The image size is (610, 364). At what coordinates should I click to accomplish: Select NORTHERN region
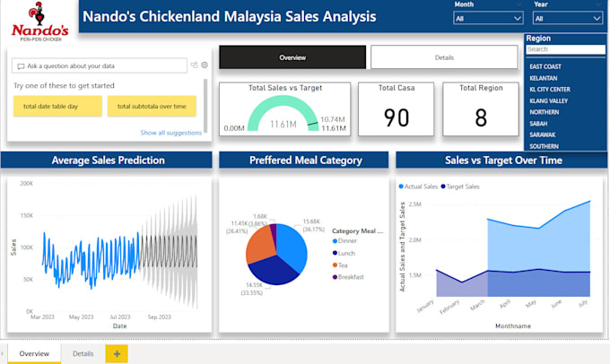[x=544, y=112]
